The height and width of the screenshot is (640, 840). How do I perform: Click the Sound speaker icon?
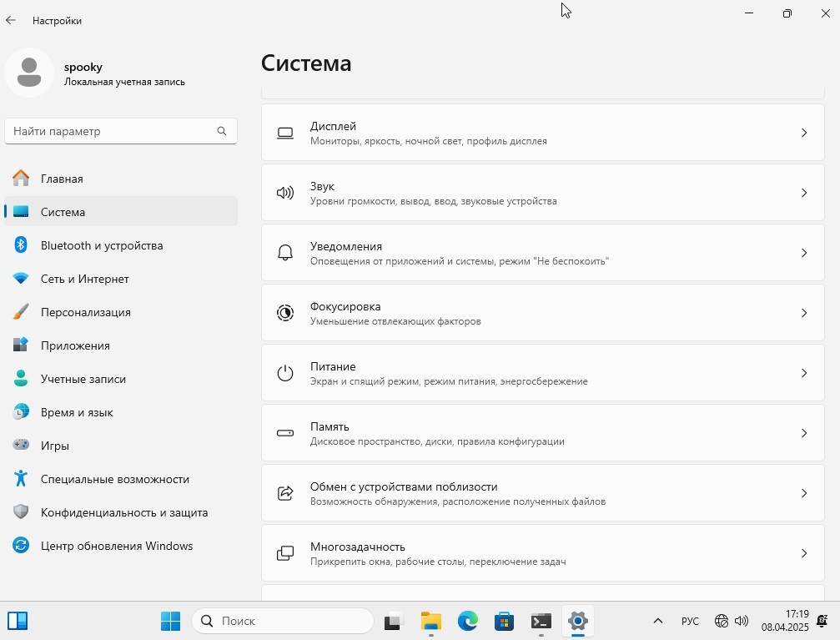pos(285,193)
